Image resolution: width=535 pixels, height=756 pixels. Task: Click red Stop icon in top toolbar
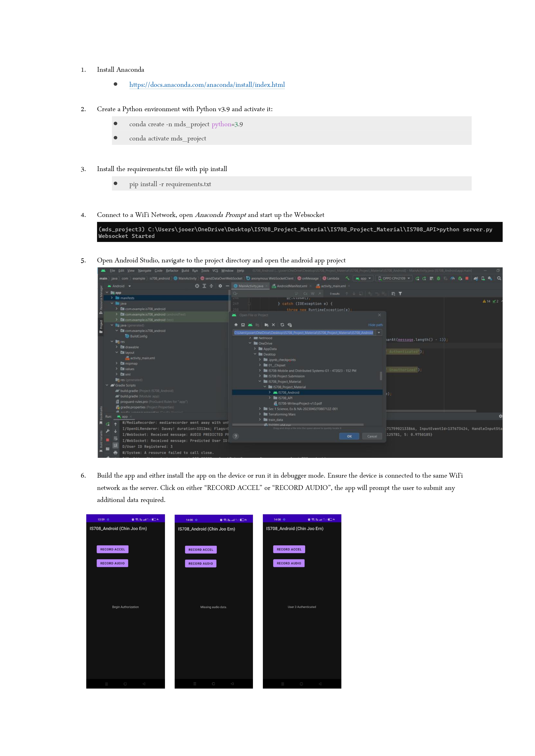[x=467, y=278]
